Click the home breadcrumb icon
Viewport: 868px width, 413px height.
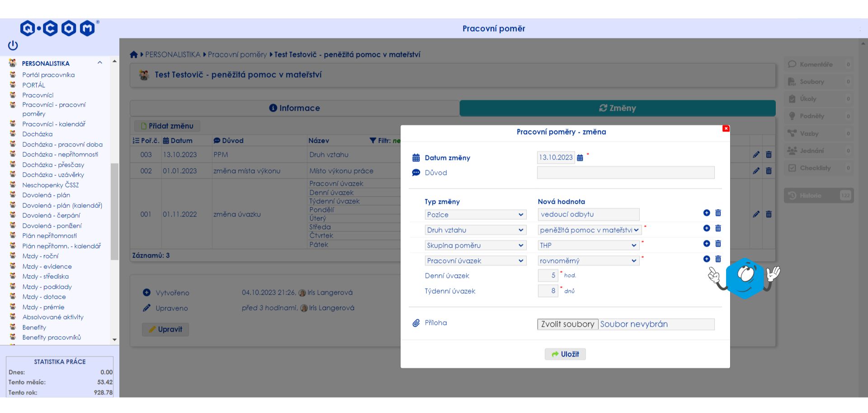(134, 55)
